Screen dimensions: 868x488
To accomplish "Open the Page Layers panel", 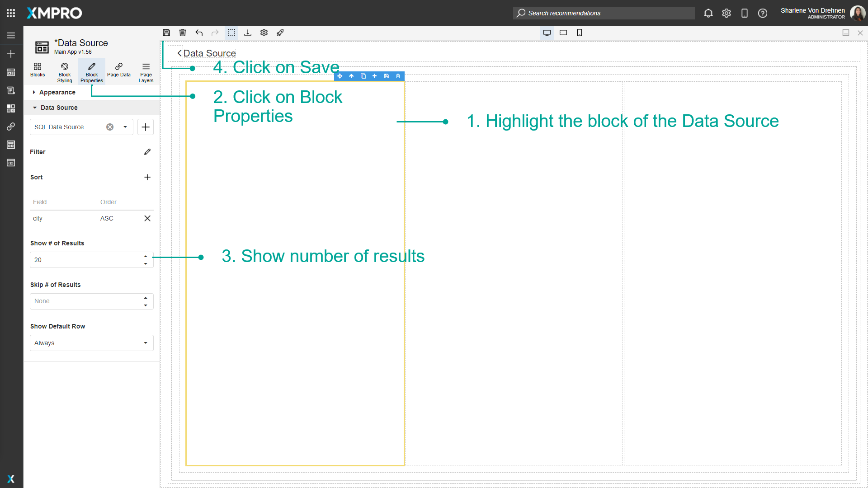I will pos(146,71).
